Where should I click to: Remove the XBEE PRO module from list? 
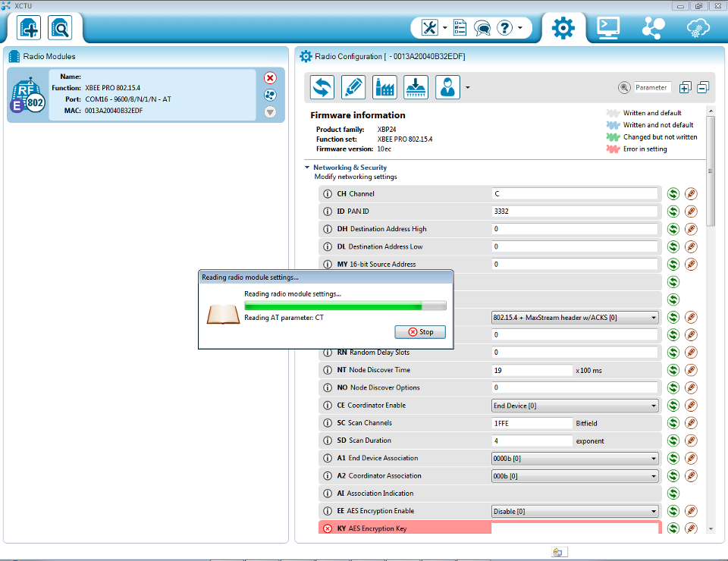[270, 78]
